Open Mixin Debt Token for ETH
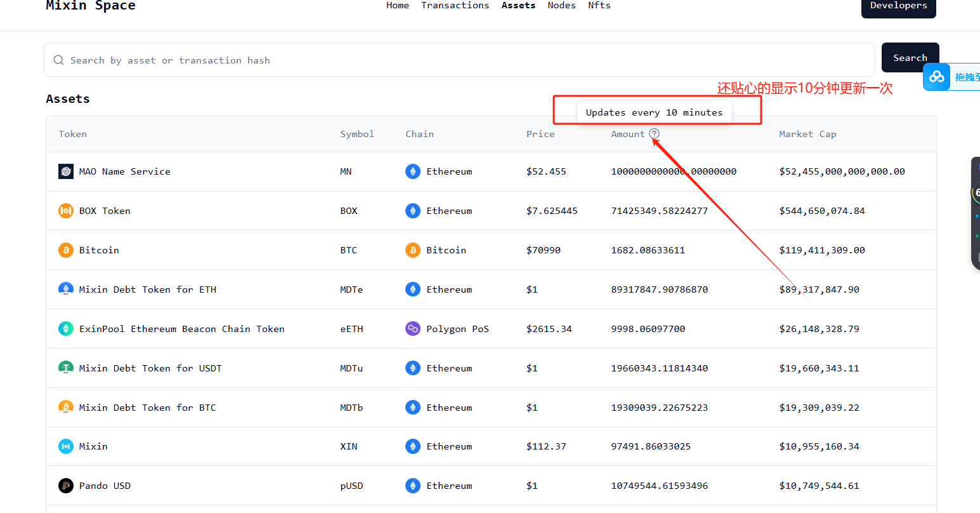This screenshot has height=513, width=980. tap(148, 290)
